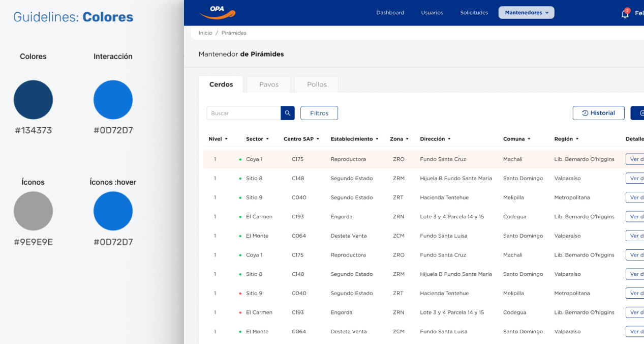The height and width of the screenshot is (344, 644).
Task: Open the Establecimiento column sort dropdown
Action: [x=377, y=139]
